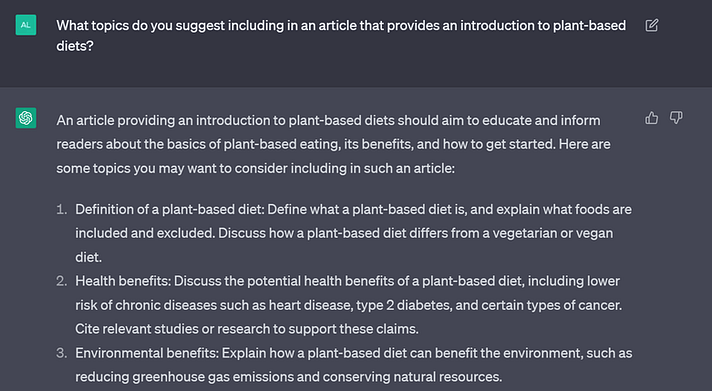Viewport: 712px width, 391px height.
Task: Select the 'Environmental benefits' list heading
Action: (x=146, y=353)
